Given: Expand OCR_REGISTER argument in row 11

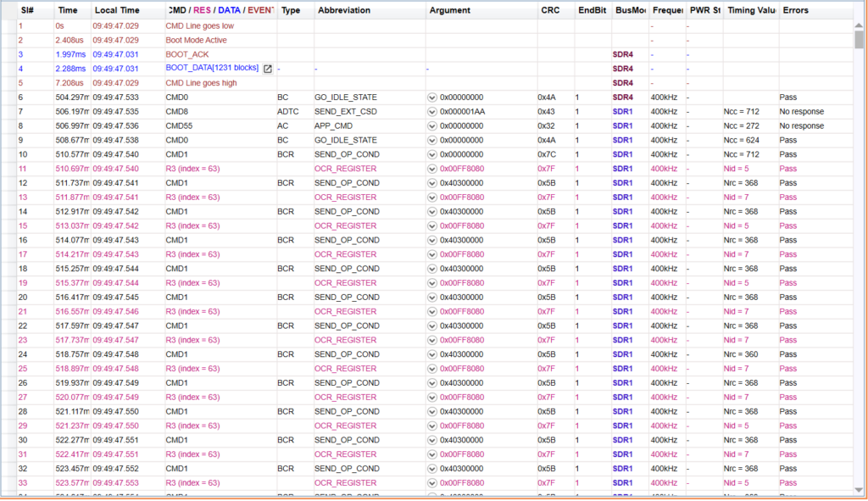Looking at the screenshot, I should tap(432, 169).
